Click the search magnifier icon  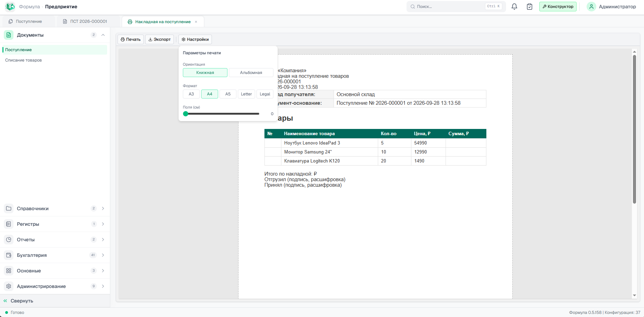click(412, 7)
